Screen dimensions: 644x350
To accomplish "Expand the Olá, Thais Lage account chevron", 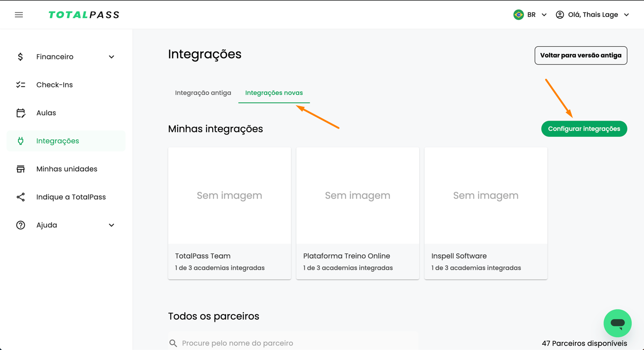I will [626, 15].
